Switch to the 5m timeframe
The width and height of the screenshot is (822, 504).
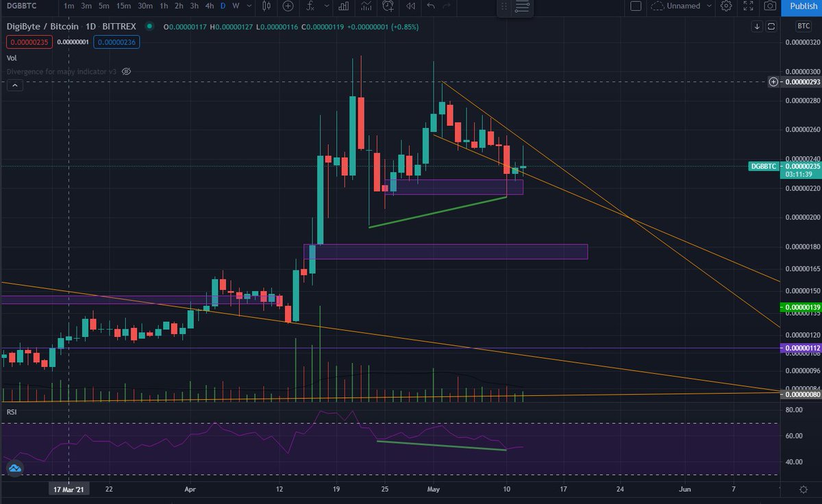[x=103, y=6]
